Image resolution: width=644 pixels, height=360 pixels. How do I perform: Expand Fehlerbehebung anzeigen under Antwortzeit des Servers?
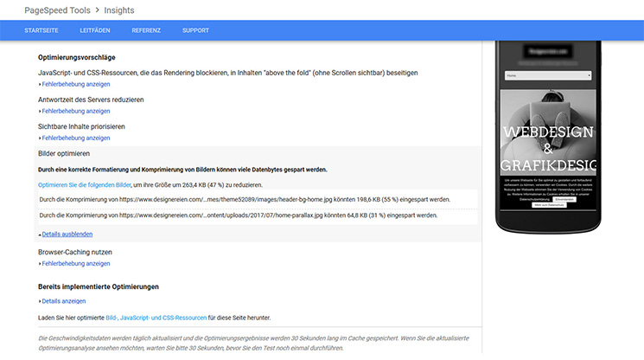(75, 111)
